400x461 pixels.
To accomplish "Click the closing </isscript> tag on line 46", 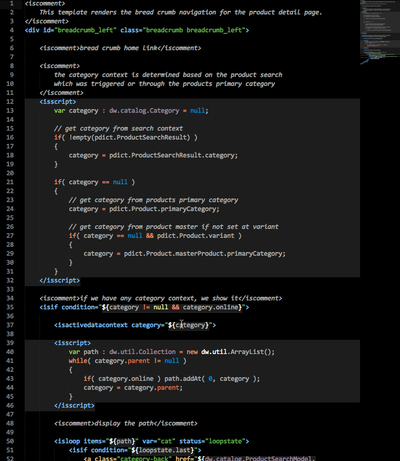I will click(x=74, y=406).
